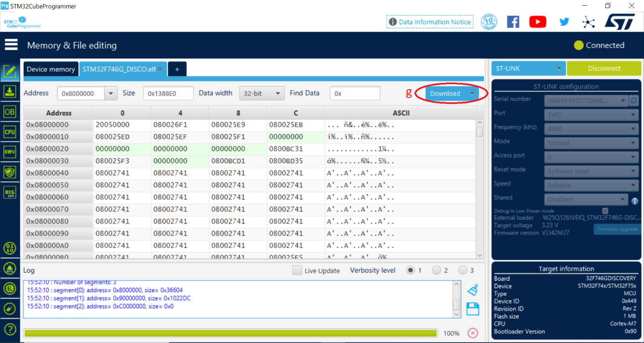Open the Frequency 4000 dropdown
This screenshot has height=343, width=644.
[x=591, y=129]
